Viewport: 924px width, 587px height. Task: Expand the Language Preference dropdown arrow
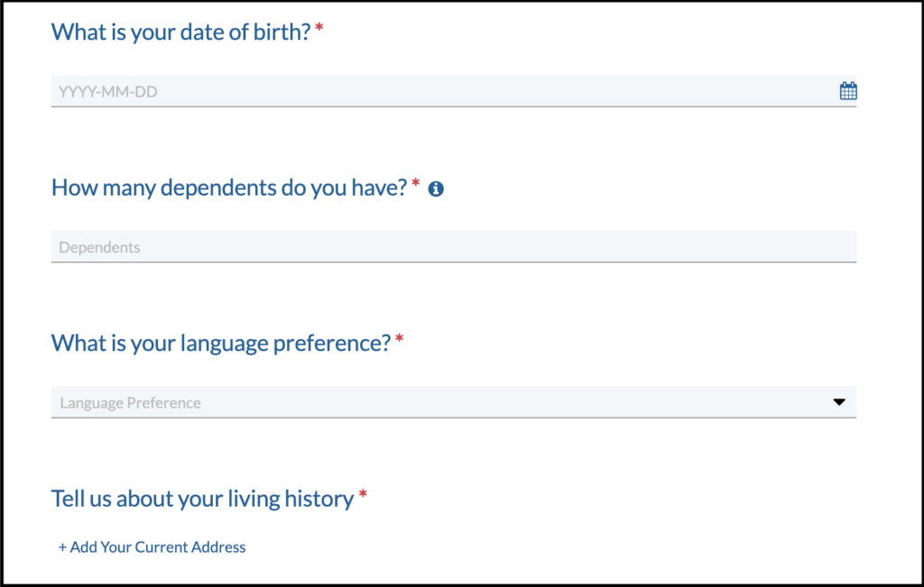(839, 402)
